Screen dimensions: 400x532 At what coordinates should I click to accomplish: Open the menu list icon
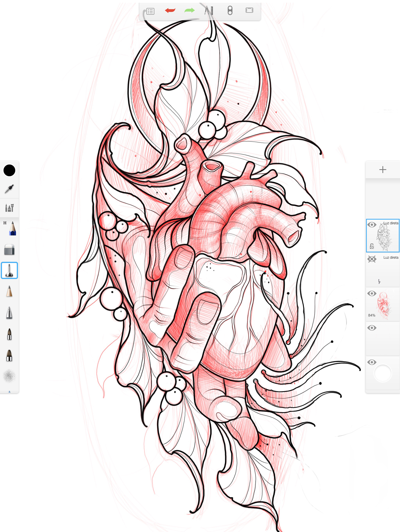150,11
